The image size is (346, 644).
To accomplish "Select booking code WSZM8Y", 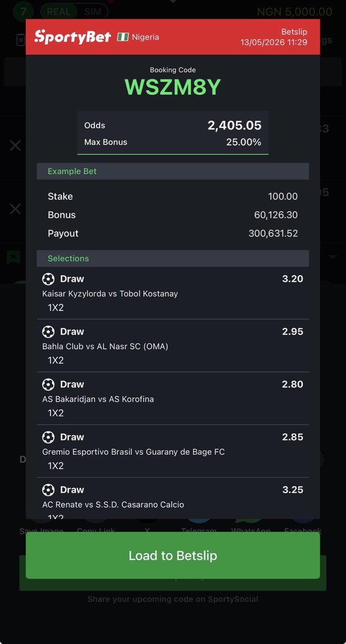I will (173, 87).
